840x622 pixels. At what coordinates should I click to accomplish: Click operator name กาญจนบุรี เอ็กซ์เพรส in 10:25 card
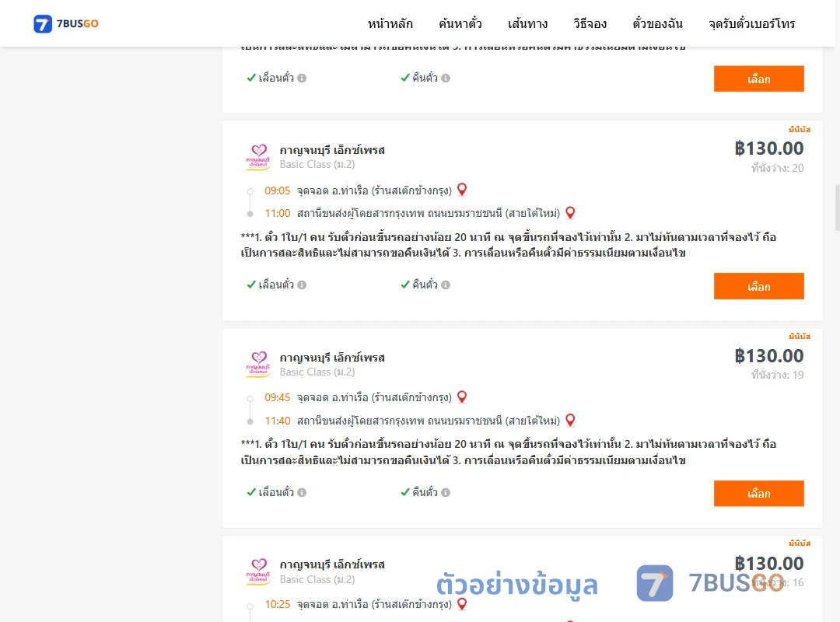click(332, 564)
